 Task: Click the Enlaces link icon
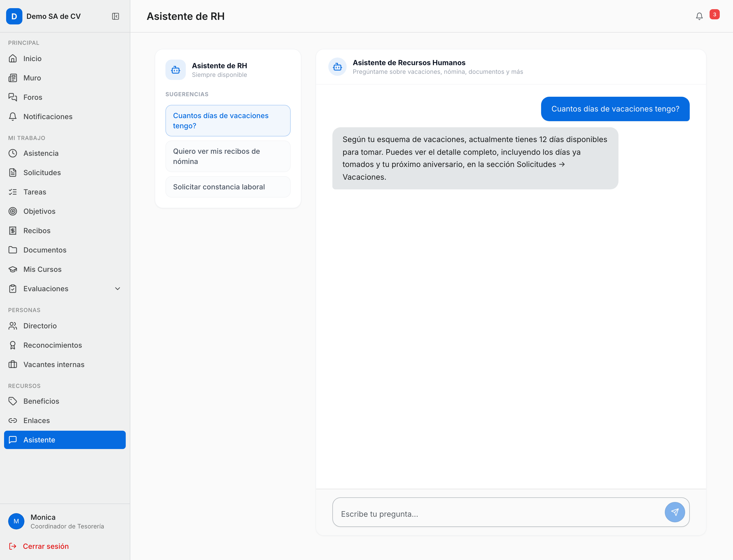click(13, 420)
